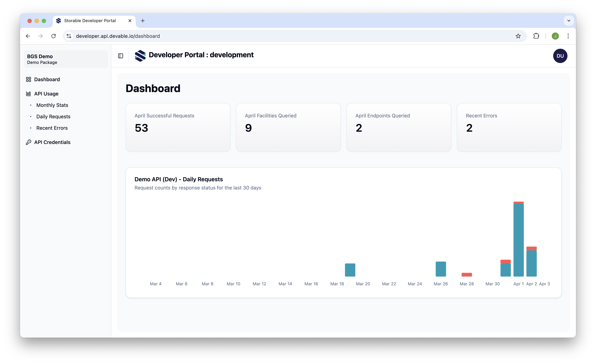The width and height of the screenshot is (596, 364).
Task: Click the Storable logo beside the portal title
Action: click(141, 55)
